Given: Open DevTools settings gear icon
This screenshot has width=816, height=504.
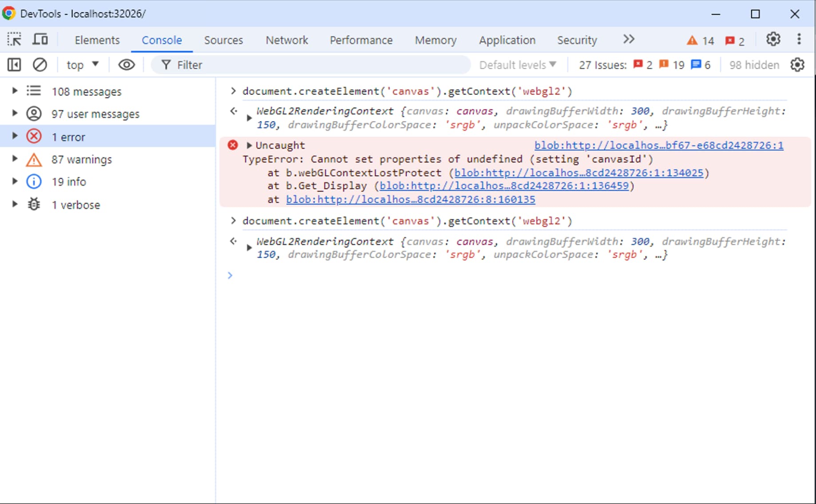Looking at the screenshot, I should point(773,39).
